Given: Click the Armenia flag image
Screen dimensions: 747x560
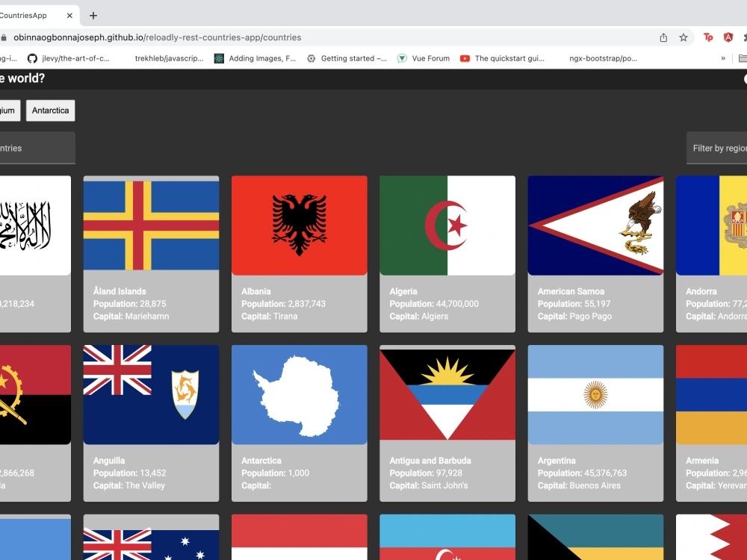Looking at the screenshot, I should pos(711,395).
